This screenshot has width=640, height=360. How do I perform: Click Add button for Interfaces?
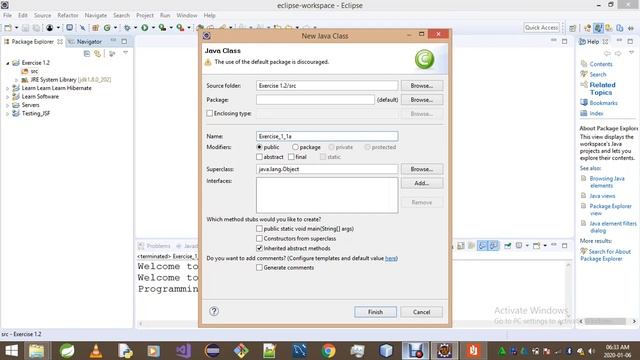pyautogui.click(x=422, y=183)
